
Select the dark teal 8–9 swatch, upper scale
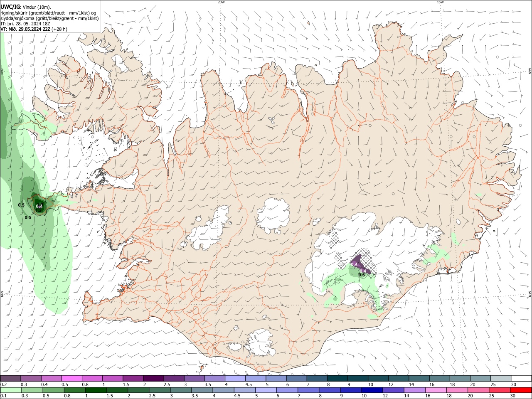(x=337, y=378)
